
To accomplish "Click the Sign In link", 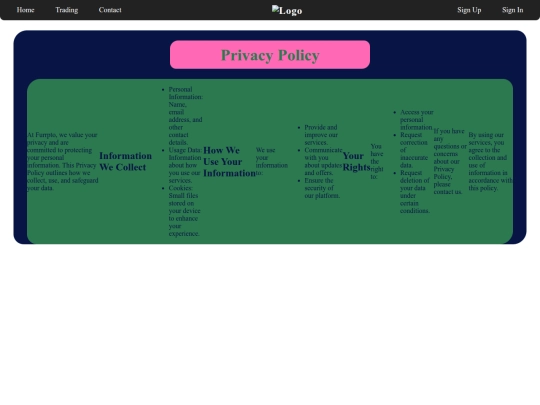I will click(512, 10).
